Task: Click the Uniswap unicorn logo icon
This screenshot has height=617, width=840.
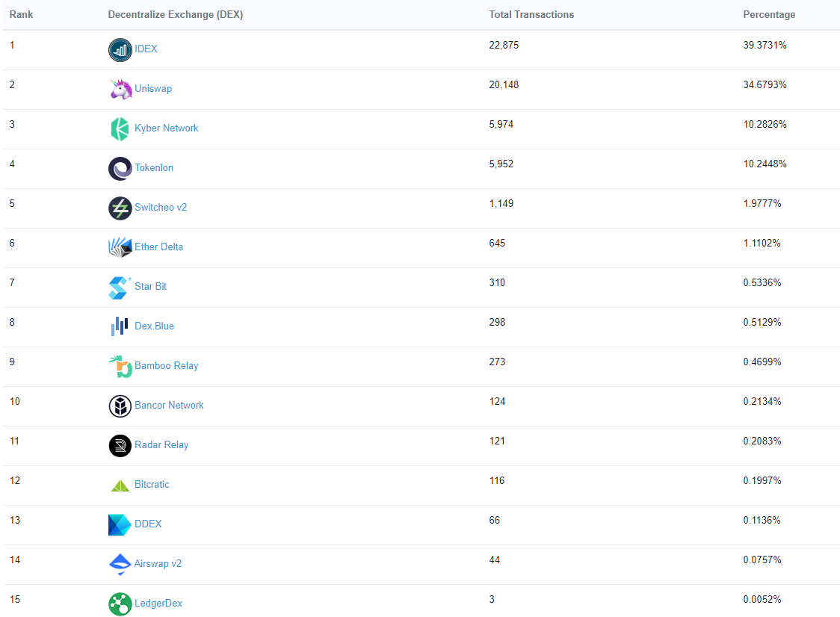Action: point(121,90)
